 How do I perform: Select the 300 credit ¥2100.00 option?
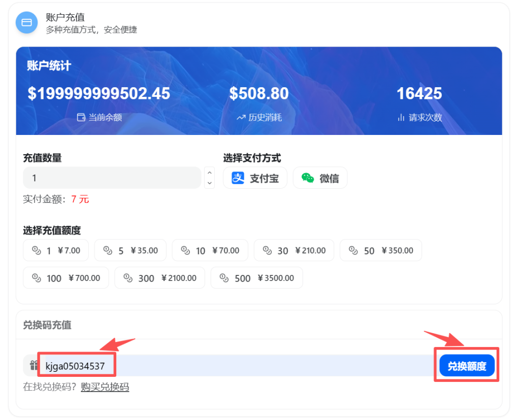tap(159, 278)
